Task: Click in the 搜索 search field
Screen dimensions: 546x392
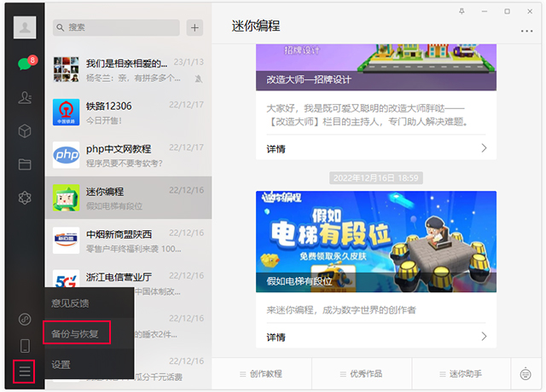Action: (116, 27)
